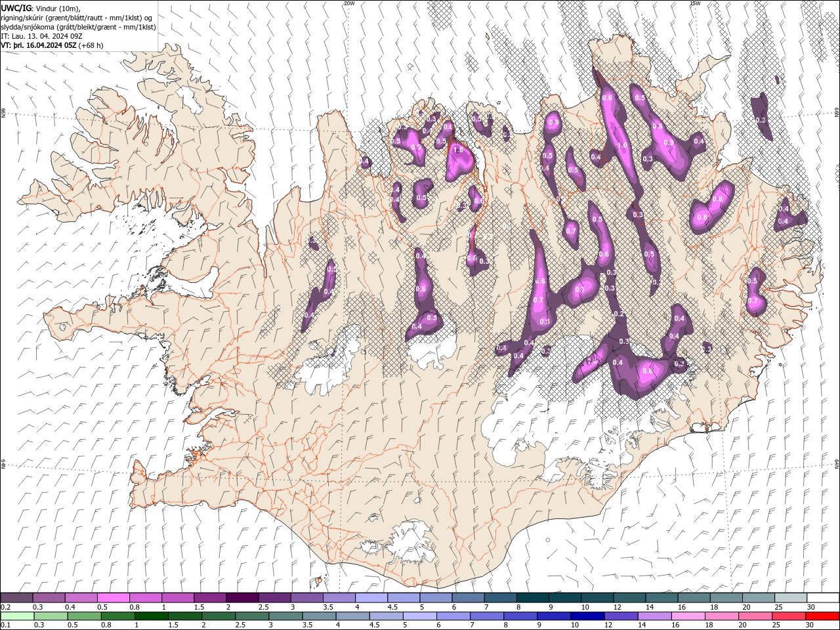Click the '1.0' value label on the map
The image size is (840, 630).
coord(622,146)
